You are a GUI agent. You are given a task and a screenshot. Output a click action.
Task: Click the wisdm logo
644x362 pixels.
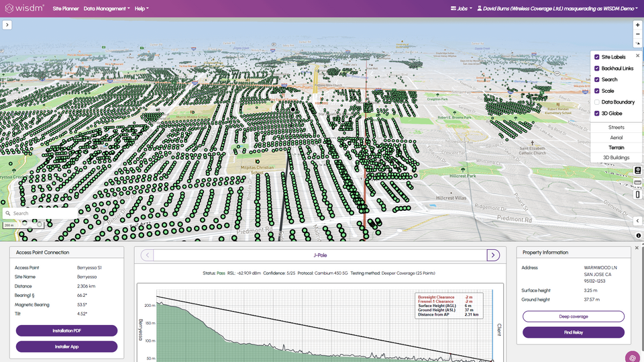click(x=24, y=8)
